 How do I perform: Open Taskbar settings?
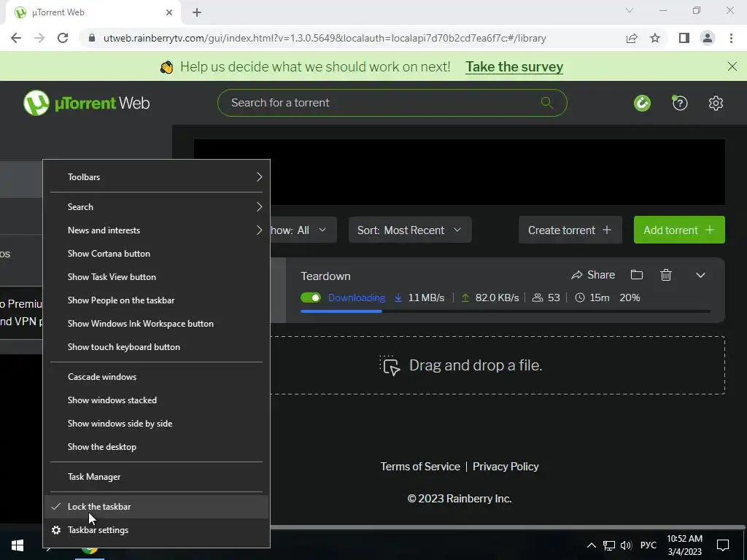[156, 530]
